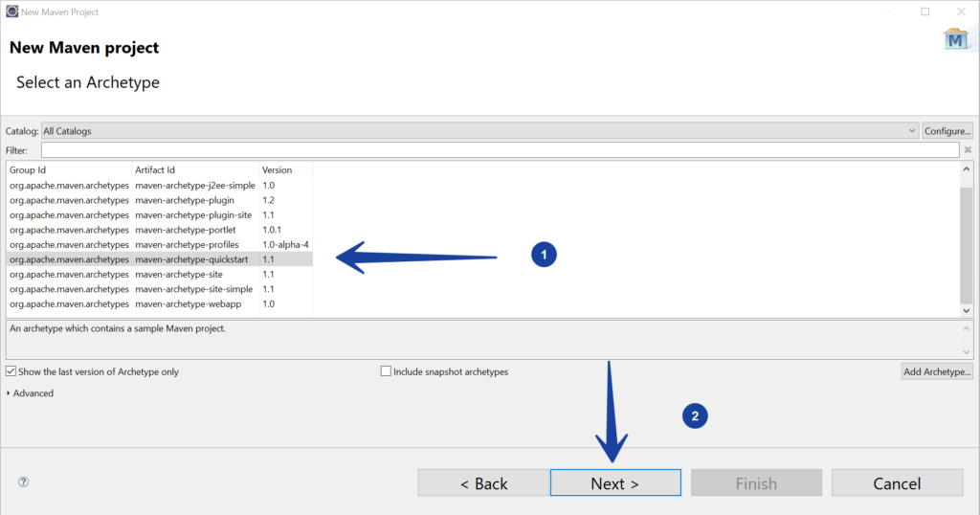Enable Include snapshot archetypes checkbox
The width and height of the screenshot is (980, 515).
pos(386,371)
